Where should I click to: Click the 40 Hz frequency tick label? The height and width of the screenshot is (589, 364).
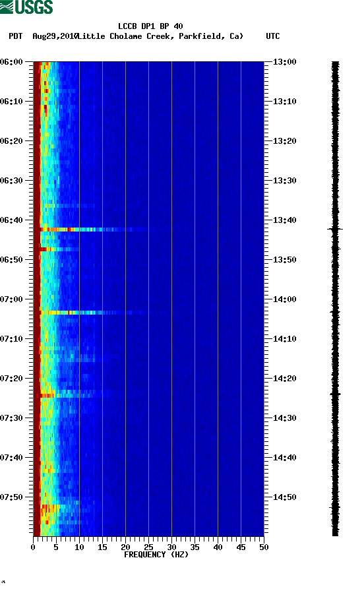218,547
